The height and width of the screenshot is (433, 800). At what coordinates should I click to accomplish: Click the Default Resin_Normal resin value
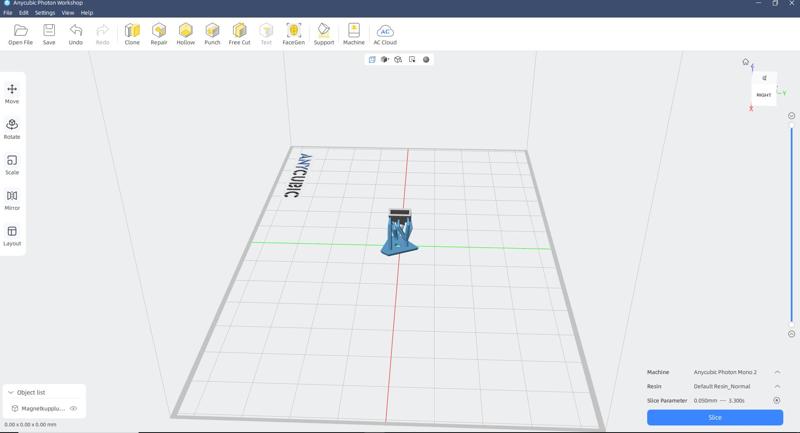tap(721, 387)
